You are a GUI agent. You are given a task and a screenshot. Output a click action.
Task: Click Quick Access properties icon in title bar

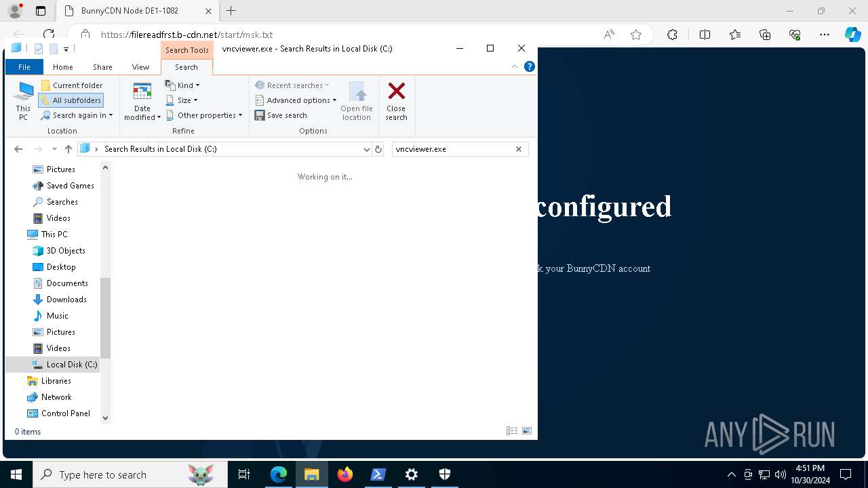(x=39, y=49)
